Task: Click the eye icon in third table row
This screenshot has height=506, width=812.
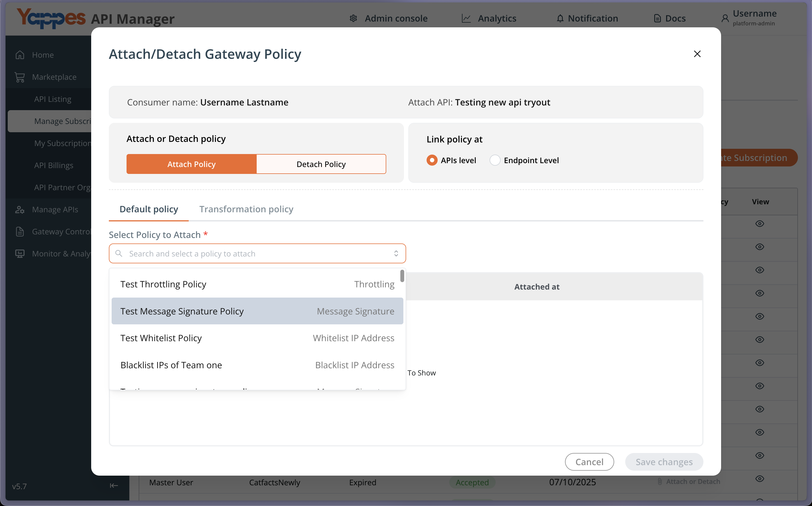Action: [760, 270]
